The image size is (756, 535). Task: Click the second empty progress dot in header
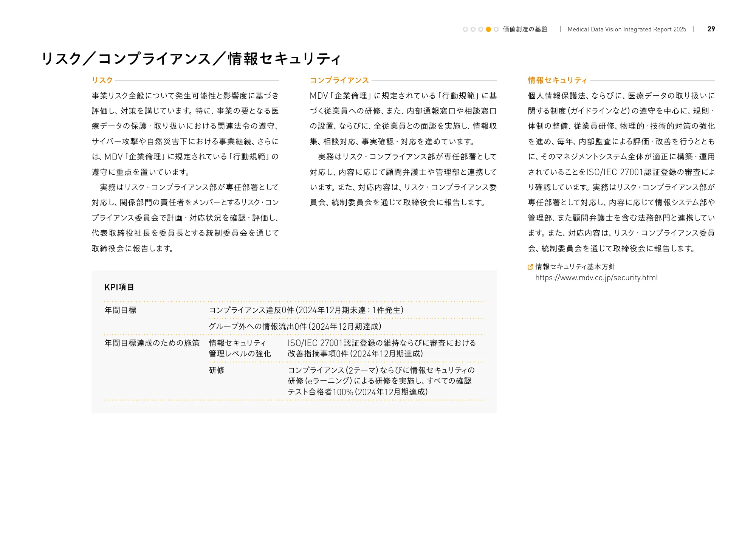473,29
